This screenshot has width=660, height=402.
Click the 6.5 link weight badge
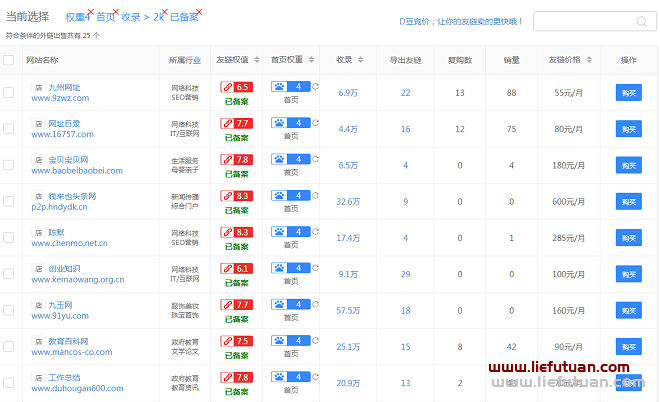pos(237,87)
